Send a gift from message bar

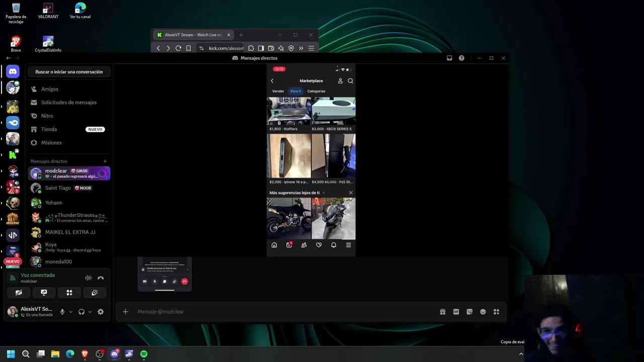click(x=443, y=312)
